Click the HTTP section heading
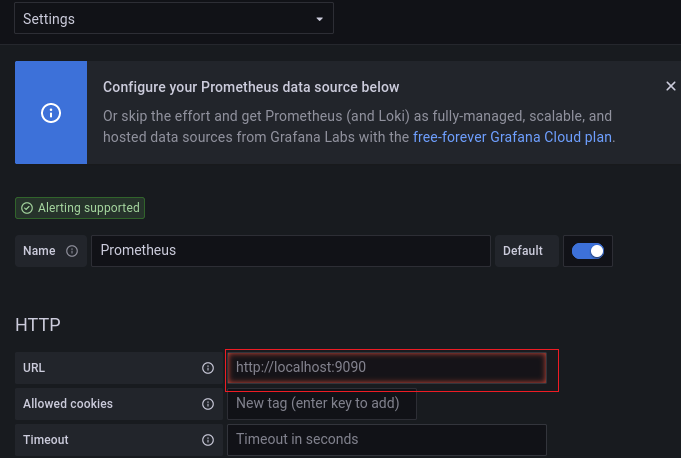 pos(38,325)
